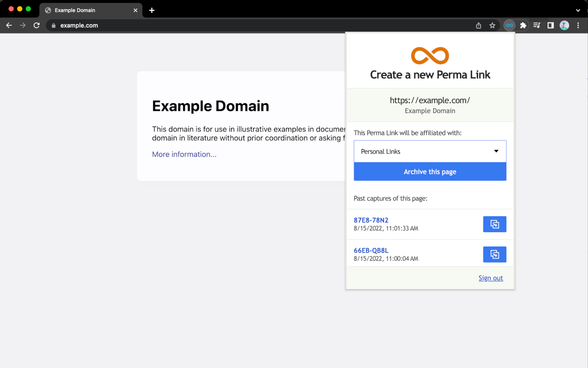
Task: Click the share page icon
Action: (478, 25)
